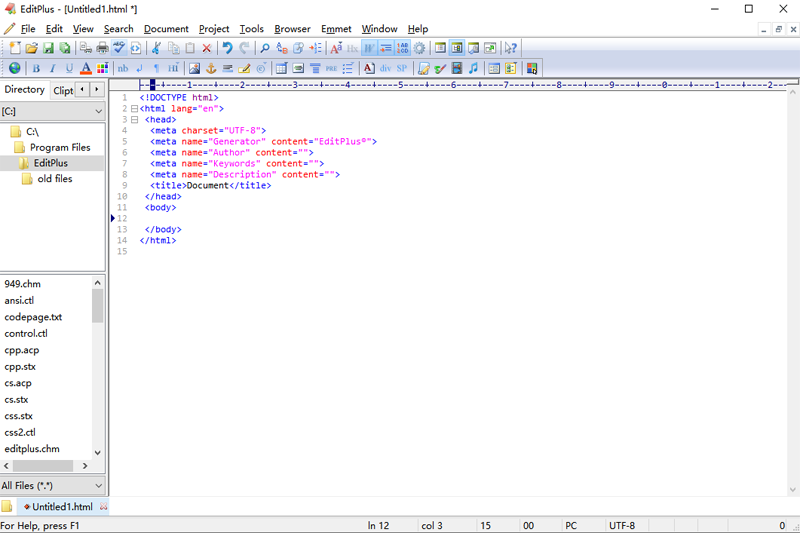Open the drive selector [C:] dropdown
This screenshot has height=533, width=800.
coord(52,111)
